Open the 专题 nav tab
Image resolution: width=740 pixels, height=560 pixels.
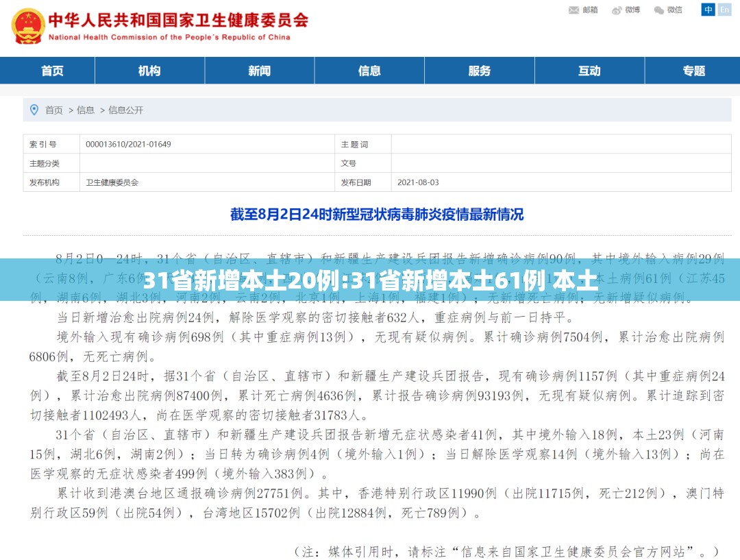[x=693, y=71]
